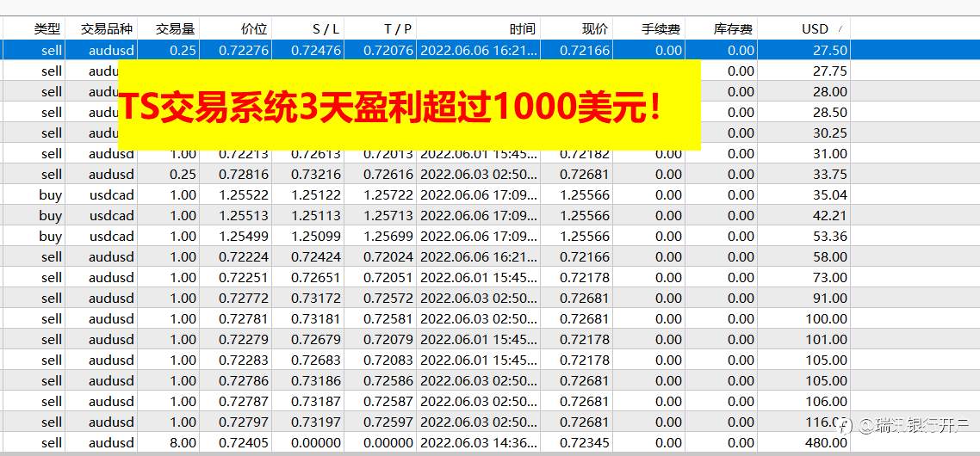This screenshot has height=456, width=980.
Task: Sort by the 价位 column header
Action: click(x=254, y=28)
